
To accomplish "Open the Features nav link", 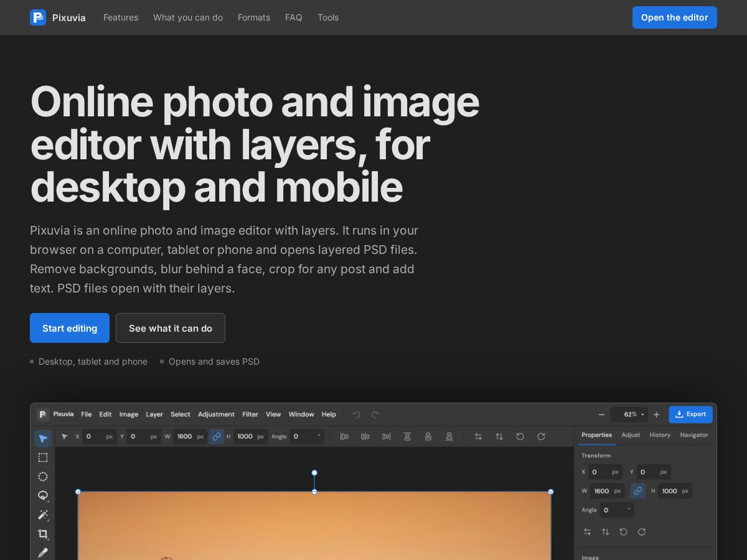I will (x=121, y=17).
